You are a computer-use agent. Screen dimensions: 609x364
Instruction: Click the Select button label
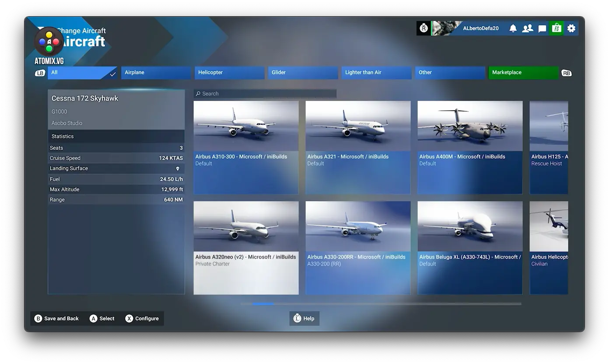(x=107, y=318)
